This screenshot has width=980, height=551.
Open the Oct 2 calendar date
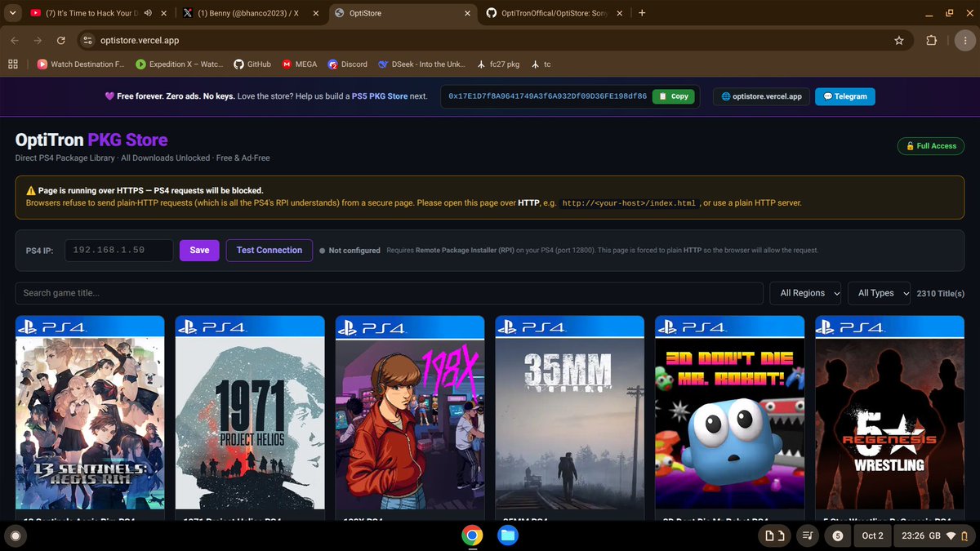tap(872, 536)
